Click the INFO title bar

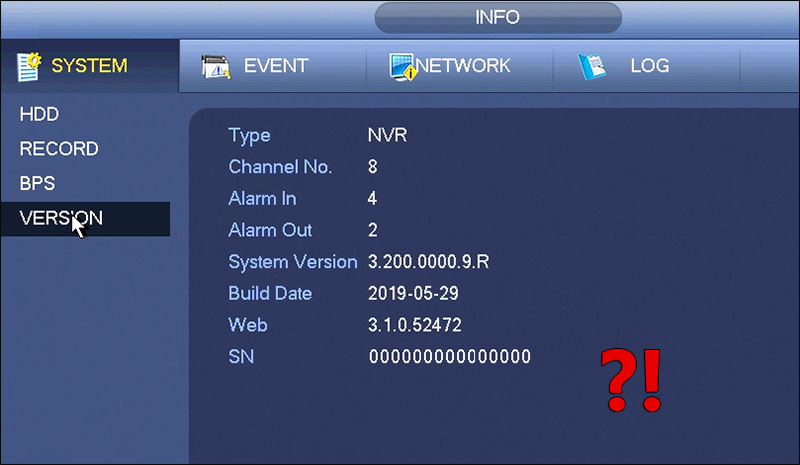(498, 17)
